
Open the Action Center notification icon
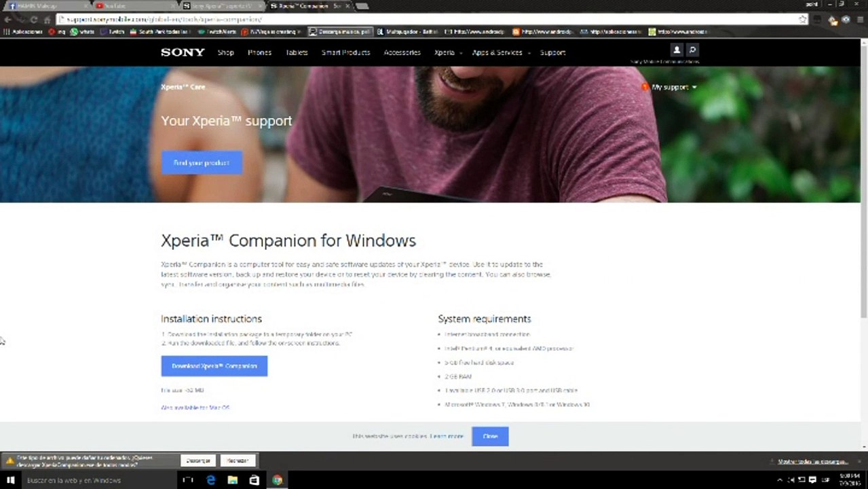(x=812, y=480)
